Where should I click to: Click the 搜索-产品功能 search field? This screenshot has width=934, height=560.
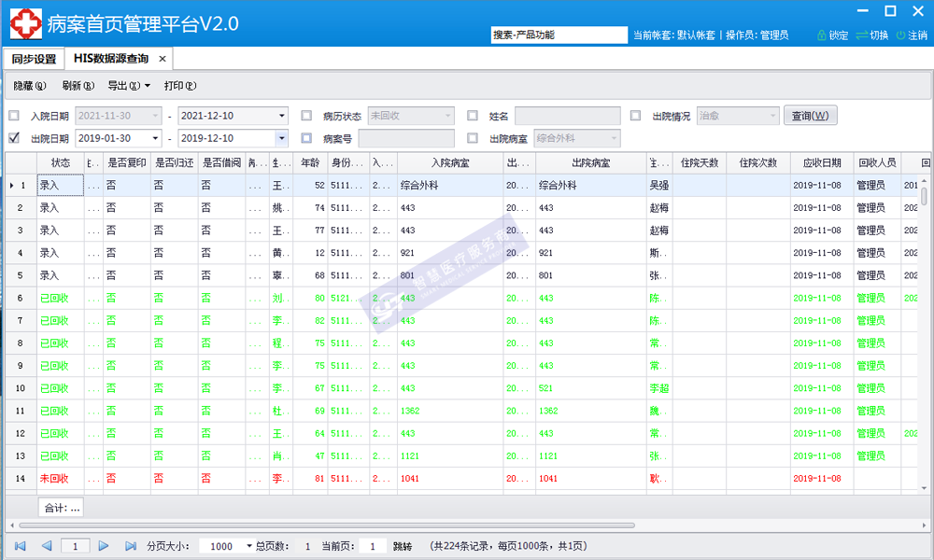tap(559, 35)
